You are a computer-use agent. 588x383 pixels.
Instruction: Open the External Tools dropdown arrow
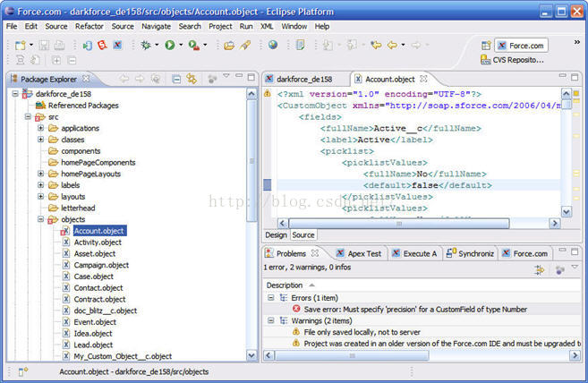tap(205, 45)
